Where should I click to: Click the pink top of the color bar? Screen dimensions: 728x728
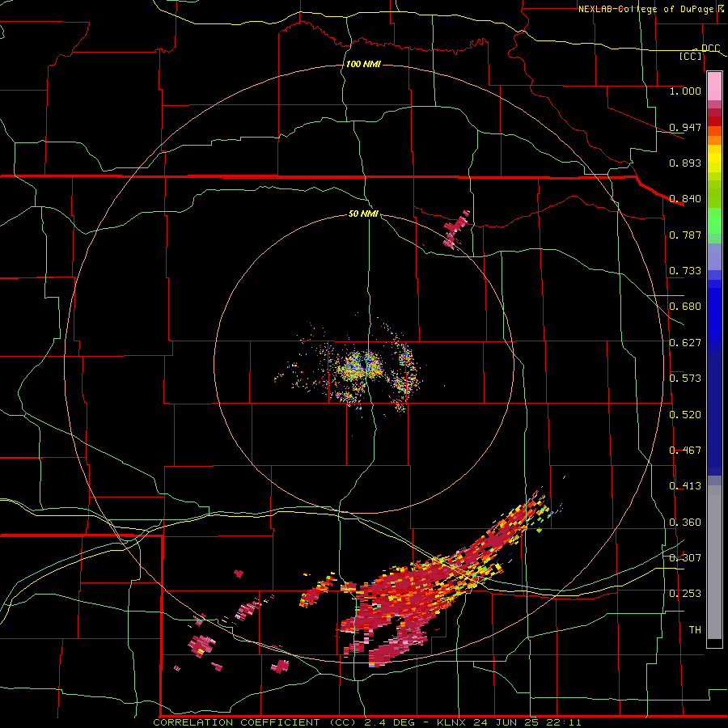(x=714, y=87)
